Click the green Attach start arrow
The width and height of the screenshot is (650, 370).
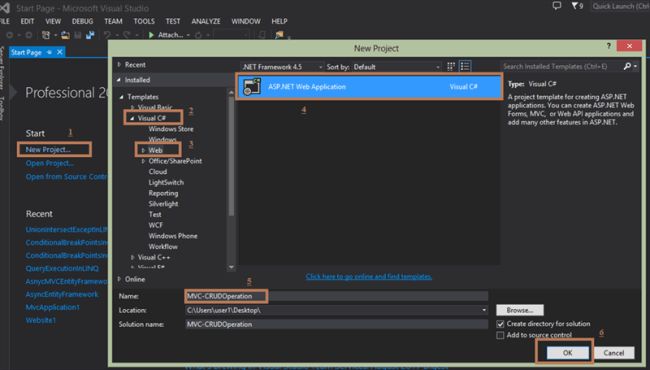coord(151,35)
